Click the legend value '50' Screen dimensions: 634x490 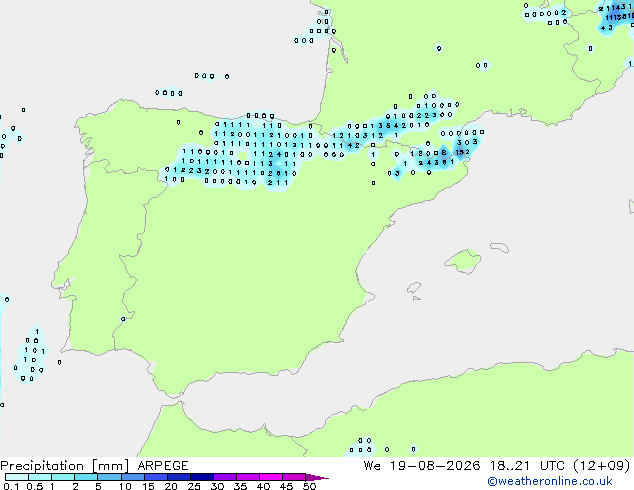pos(310,486)
